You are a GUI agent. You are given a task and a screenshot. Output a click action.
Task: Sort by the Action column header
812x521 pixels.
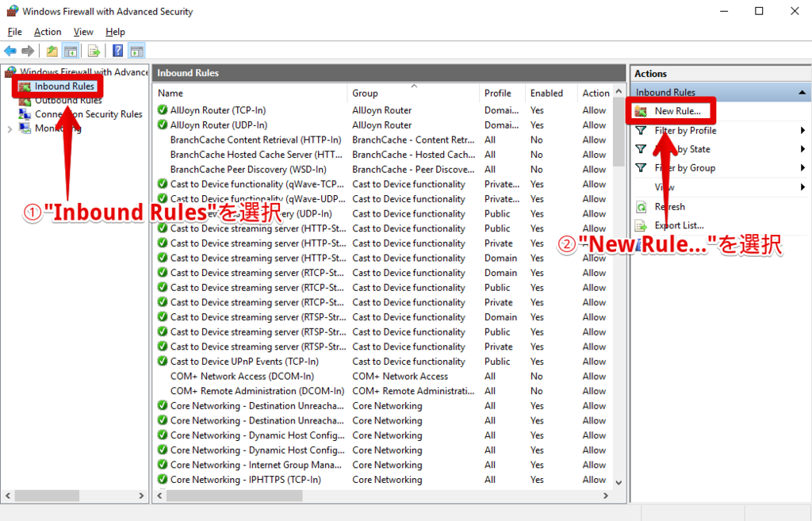(x=595, y=94)
